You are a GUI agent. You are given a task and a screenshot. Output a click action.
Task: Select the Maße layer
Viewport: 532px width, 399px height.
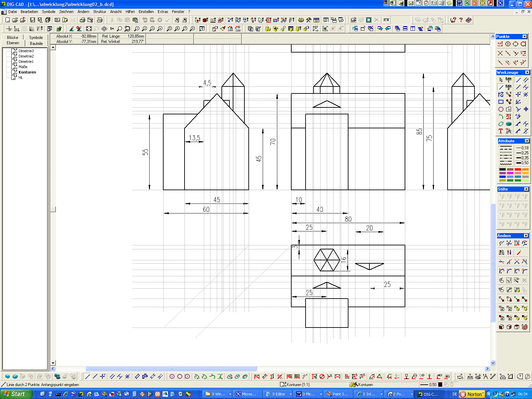click(x=23, y=67)
